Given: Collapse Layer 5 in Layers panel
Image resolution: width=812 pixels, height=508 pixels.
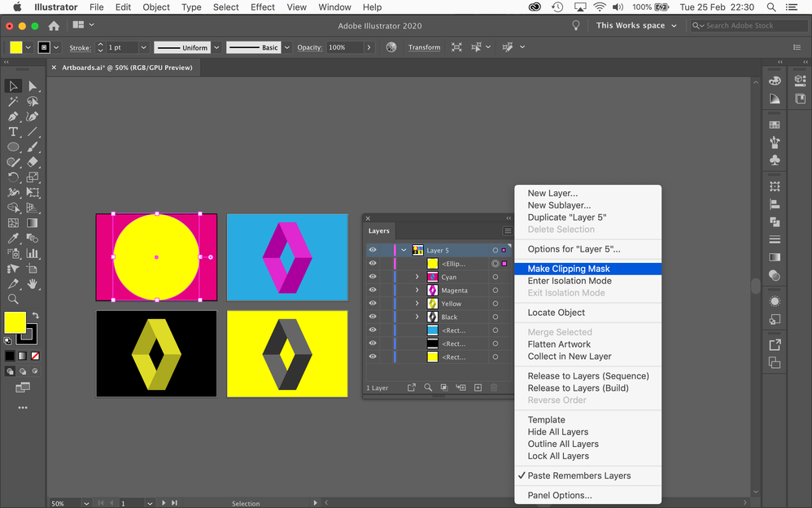Looking at the screenshot, I should click(404, 250).
